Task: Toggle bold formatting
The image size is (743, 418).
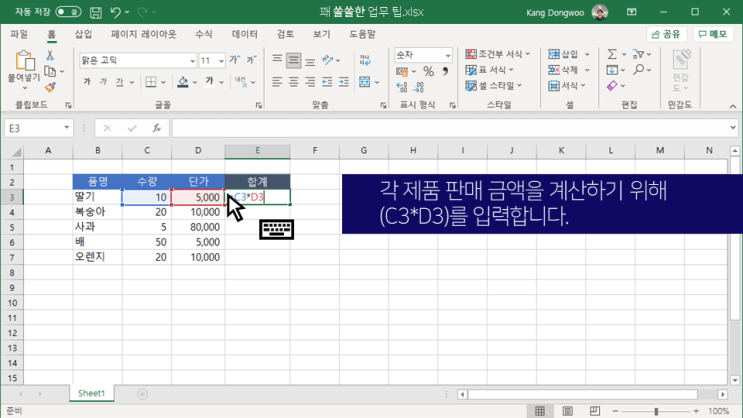Action: pyautogui.click(x=87, y=82)
